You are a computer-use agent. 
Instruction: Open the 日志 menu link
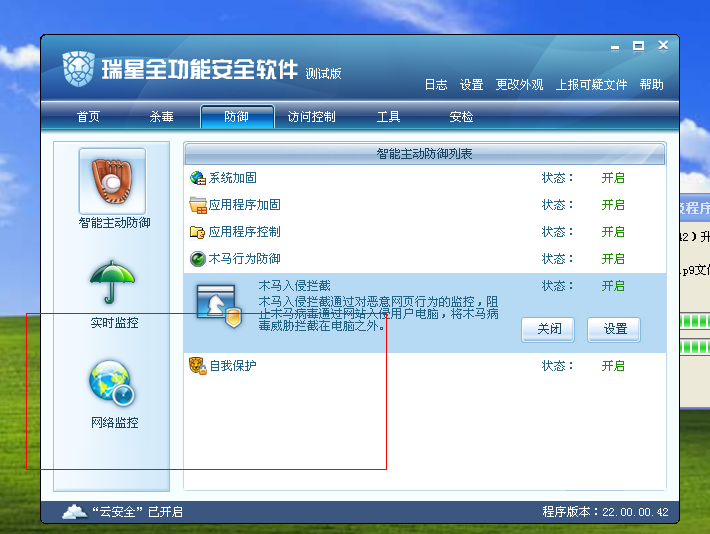[x=436, y=85]
